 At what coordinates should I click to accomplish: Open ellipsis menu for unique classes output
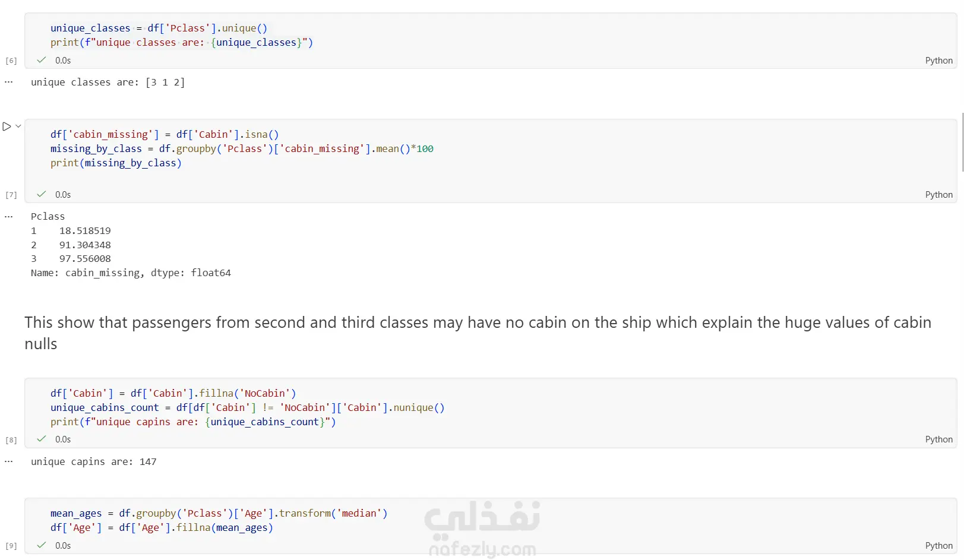coord(8,82)
